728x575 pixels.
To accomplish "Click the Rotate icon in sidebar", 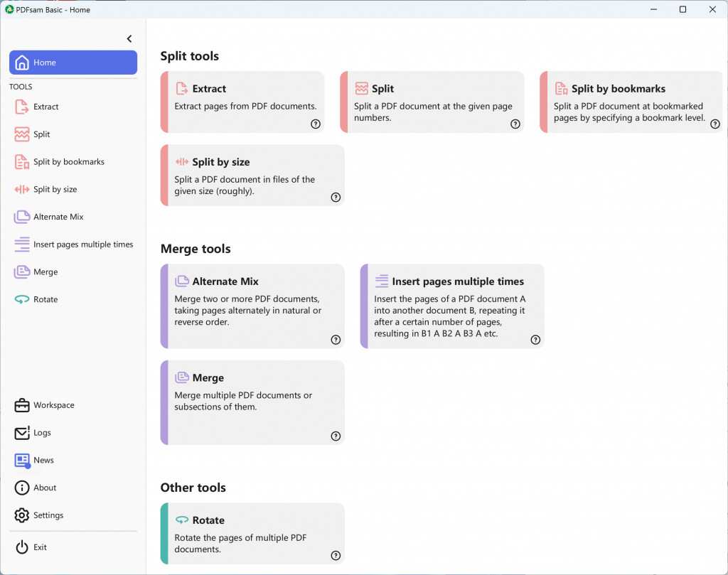I will 22,299.
